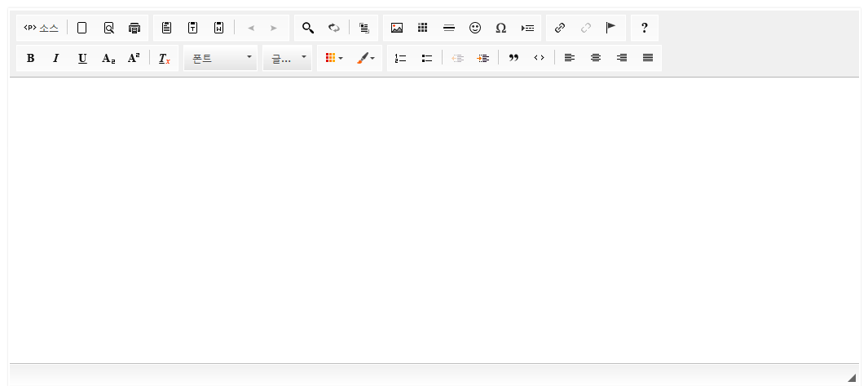
Task: Click the chain link insert icon
Action: pos(560,28)
